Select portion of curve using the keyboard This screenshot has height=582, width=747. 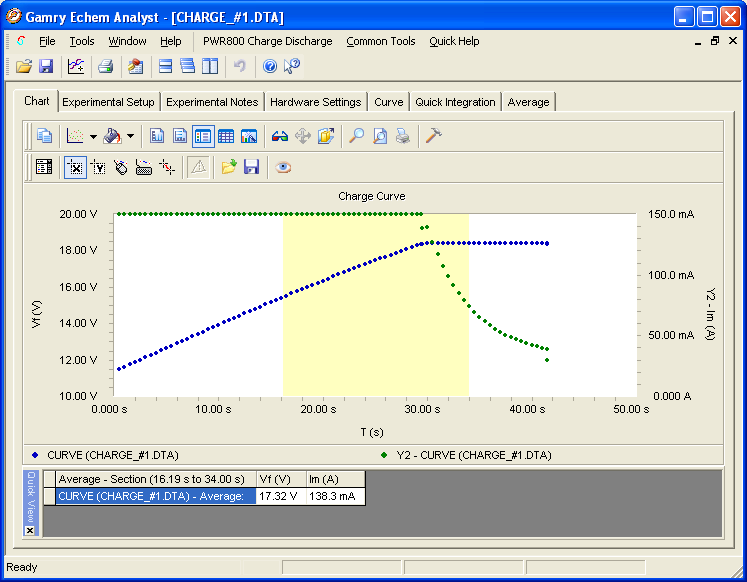tap(144, 167)
